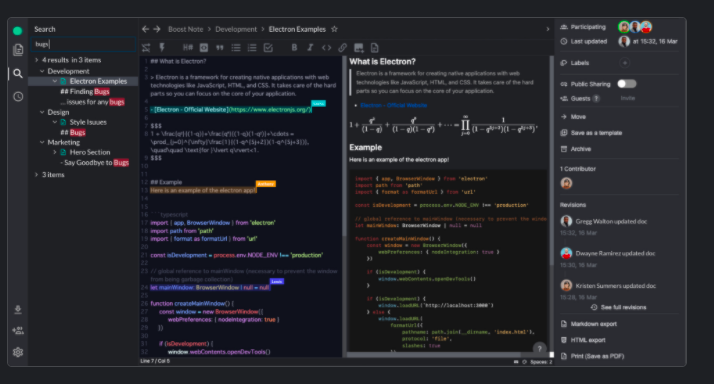Apply bold formatting
The width and height of the screenshot is (714, 384).
(x=294, y=47)
